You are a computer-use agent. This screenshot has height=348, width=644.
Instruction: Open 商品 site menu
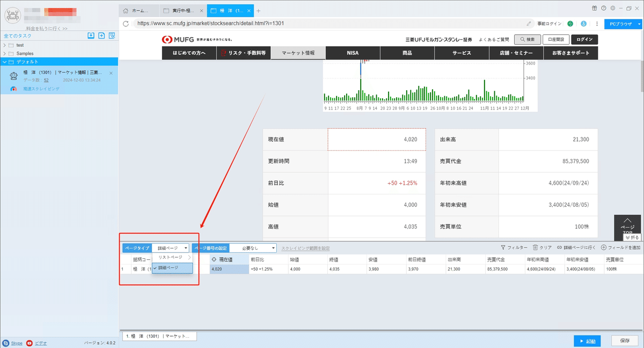pos(407,53)
